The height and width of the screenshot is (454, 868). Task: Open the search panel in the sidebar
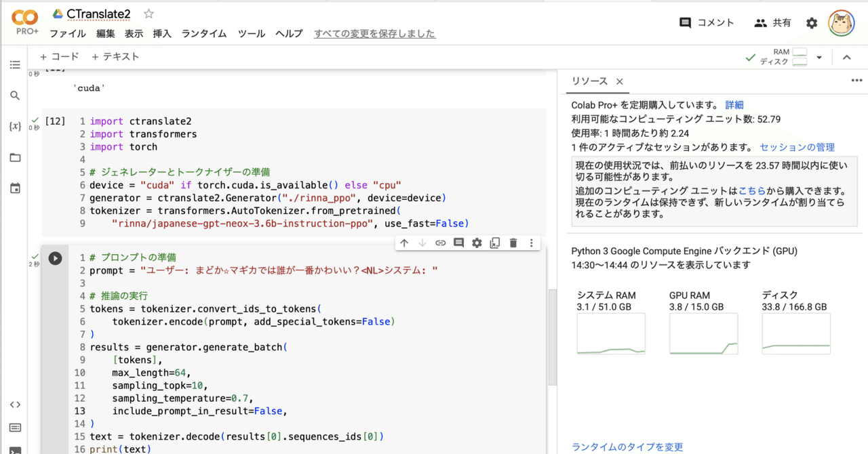(x=15, y=96)
